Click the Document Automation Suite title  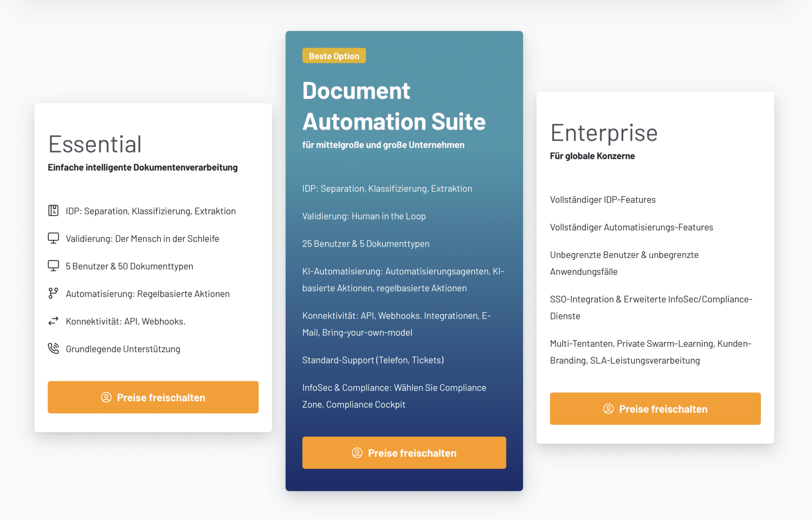393,106
